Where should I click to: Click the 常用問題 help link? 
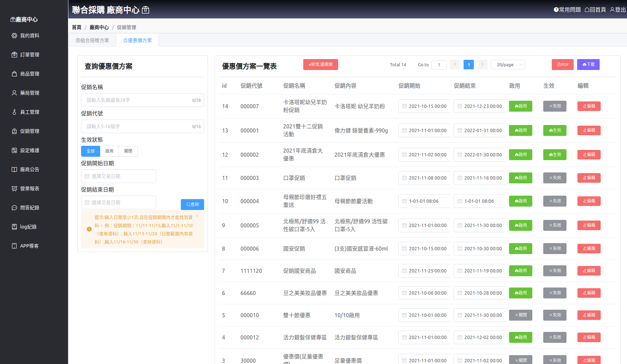click(567, 10)
